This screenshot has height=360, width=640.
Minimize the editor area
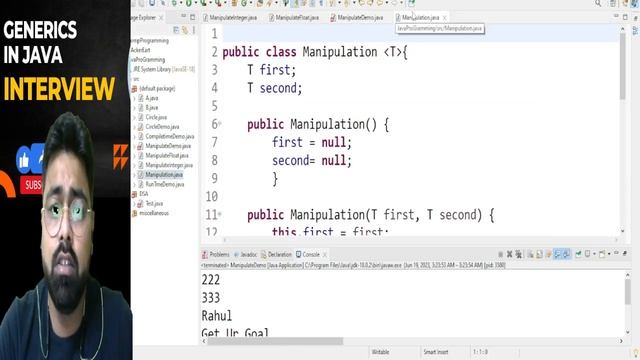(616, 17)
